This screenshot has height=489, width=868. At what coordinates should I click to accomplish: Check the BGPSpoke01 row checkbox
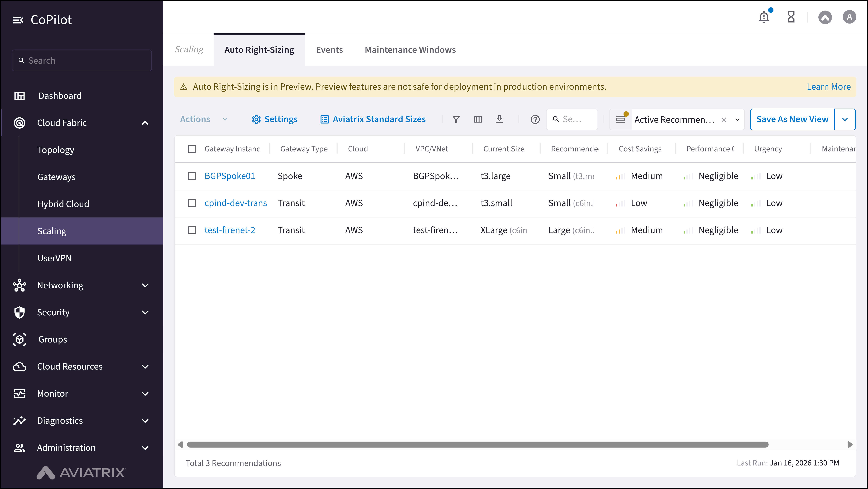(x=192, y=176)
